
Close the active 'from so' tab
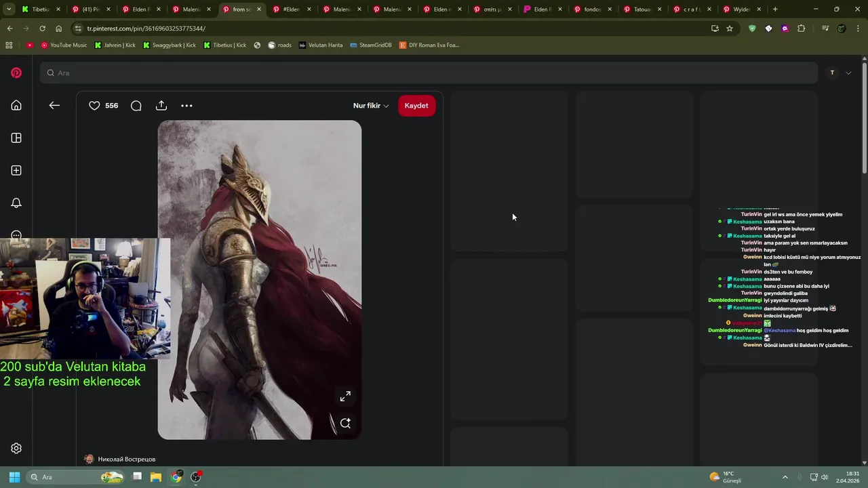click(259, 9)
